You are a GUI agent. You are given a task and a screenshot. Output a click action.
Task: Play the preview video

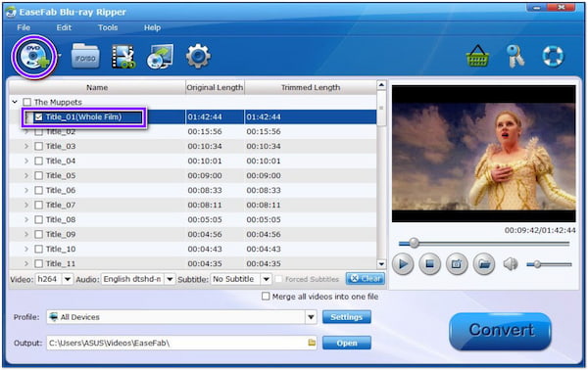403,264
